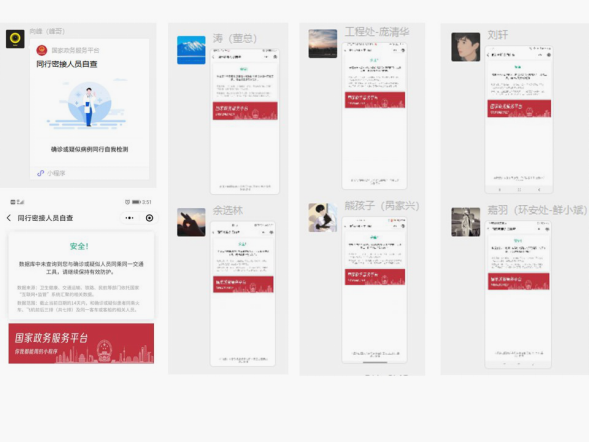The height and width of the screenshot is (443, 590).
Task: Click 工程处-庞清华's sunset sky avatar
Action: pos(322,44)
